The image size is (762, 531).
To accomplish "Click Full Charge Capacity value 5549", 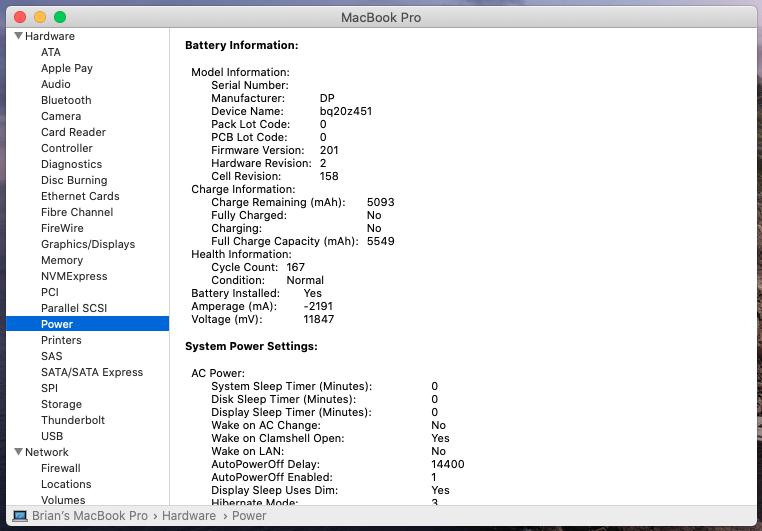I will [x=381, y=241].
